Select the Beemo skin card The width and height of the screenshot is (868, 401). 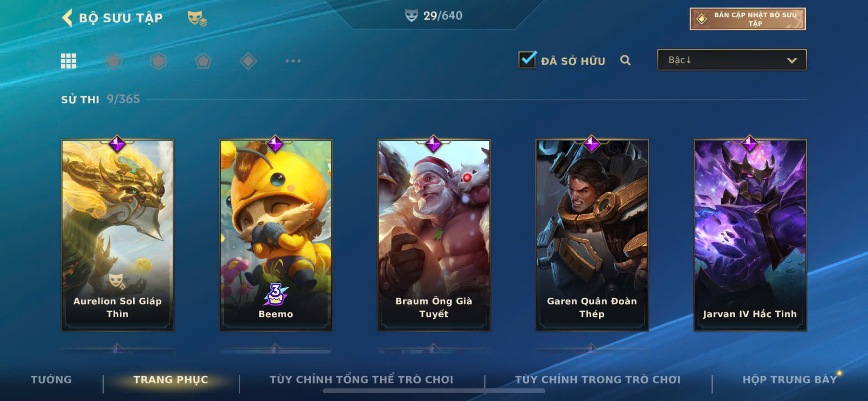coord(276,235)
